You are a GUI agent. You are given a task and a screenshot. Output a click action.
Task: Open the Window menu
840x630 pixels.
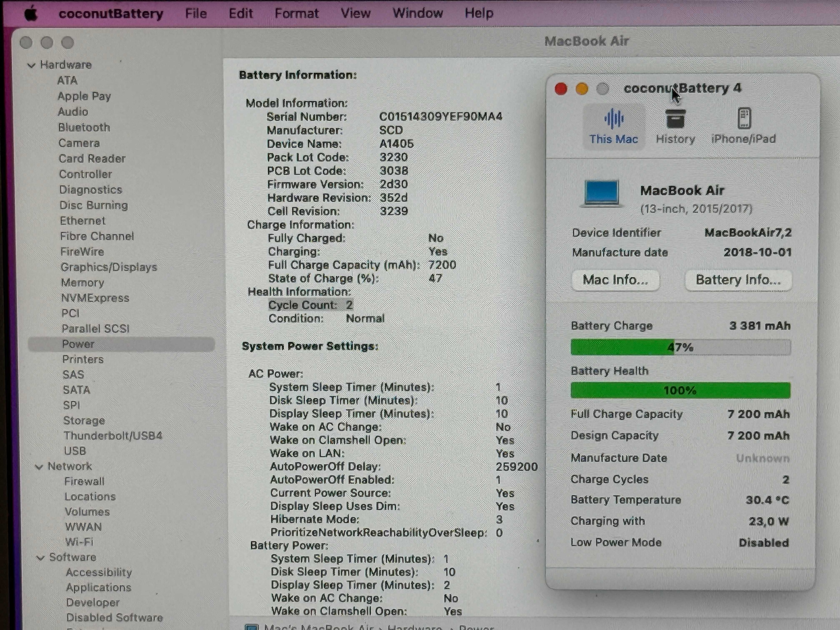(418, 14)
